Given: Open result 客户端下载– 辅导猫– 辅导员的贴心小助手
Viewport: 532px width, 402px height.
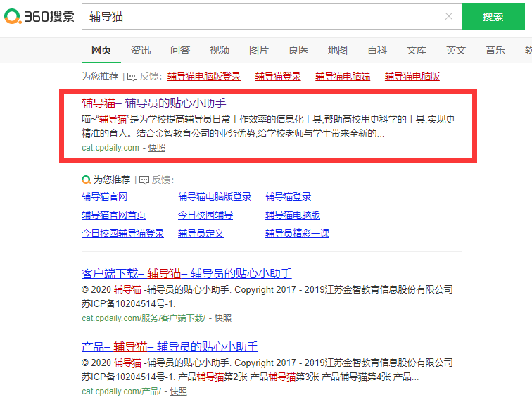Looking at the screenshot, I should tap(186, 273).
